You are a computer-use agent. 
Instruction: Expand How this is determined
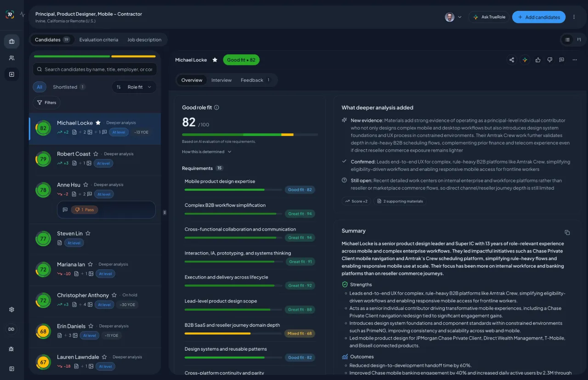207,152
